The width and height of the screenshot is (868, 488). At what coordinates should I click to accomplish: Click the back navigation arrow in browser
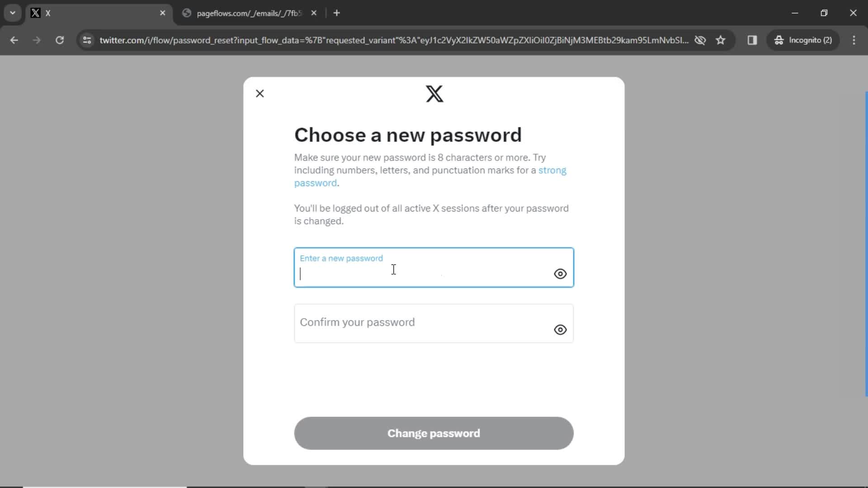click(x=14, y=40)
